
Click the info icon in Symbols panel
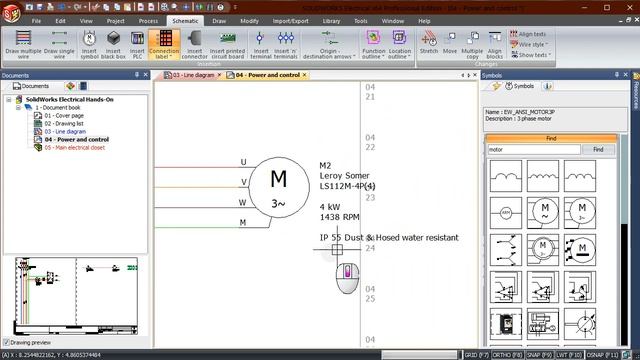click(547, 86)
